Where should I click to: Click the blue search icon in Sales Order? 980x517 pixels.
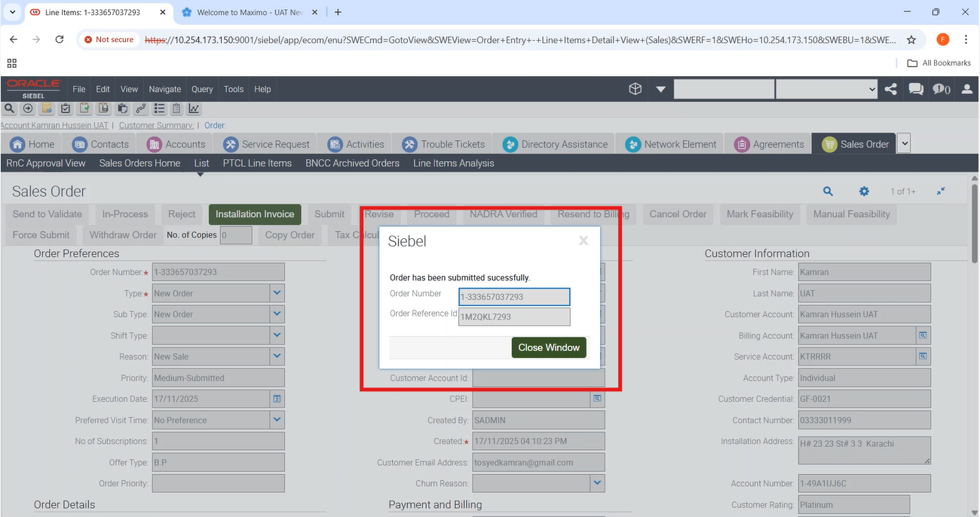pyautogui.click(x=828, y=191)
